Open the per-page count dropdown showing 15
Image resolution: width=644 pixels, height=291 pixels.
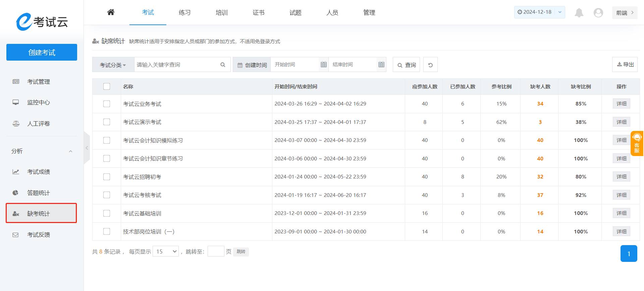point(166,251)
